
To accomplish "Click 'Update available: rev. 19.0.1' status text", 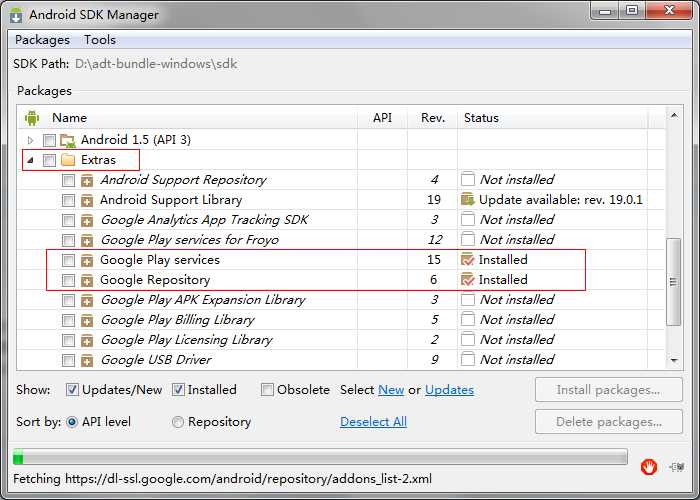I will tap(560, 200).
